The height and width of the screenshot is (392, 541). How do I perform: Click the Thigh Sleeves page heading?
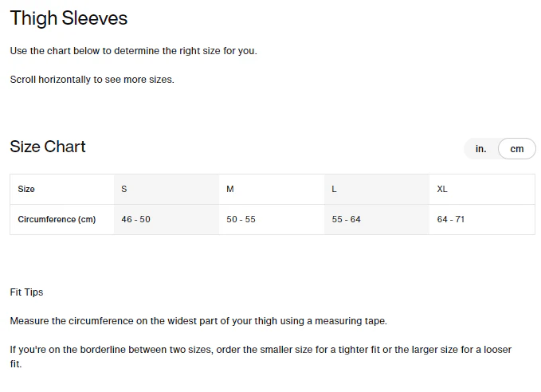[69, 18]
